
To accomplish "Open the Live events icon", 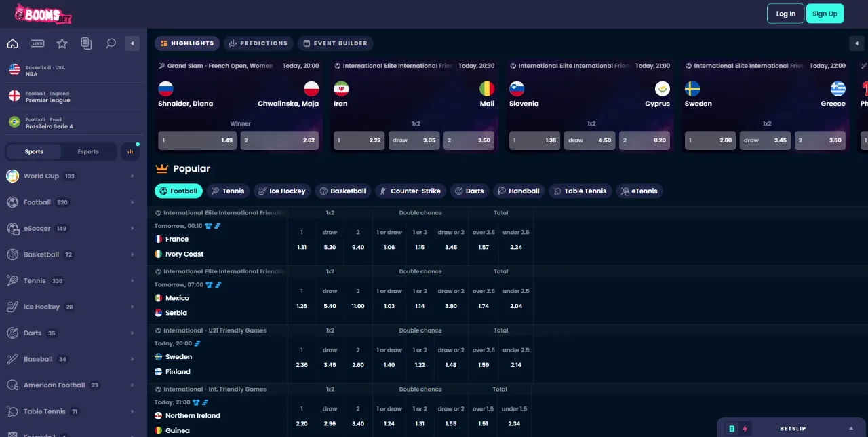I will click(x=37, y=43).
